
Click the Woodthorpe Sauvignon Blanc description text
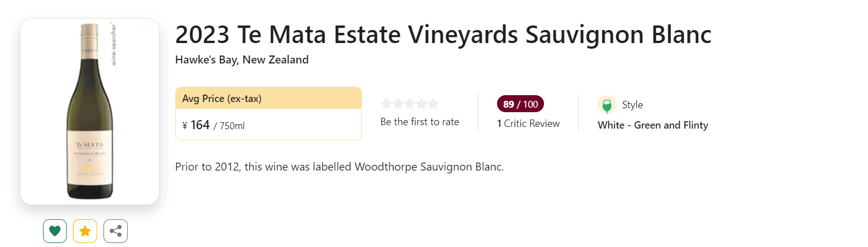(x=339, y=167)
